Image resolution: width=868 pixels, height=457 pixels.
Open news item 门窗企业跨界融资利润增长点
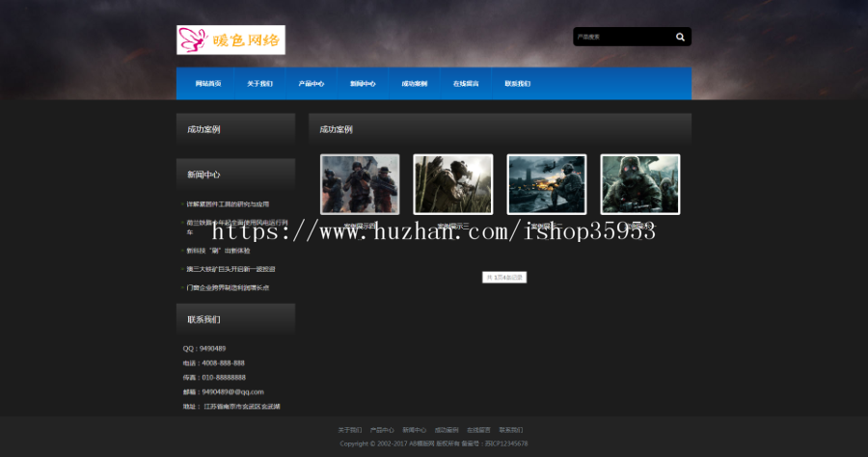228,287
